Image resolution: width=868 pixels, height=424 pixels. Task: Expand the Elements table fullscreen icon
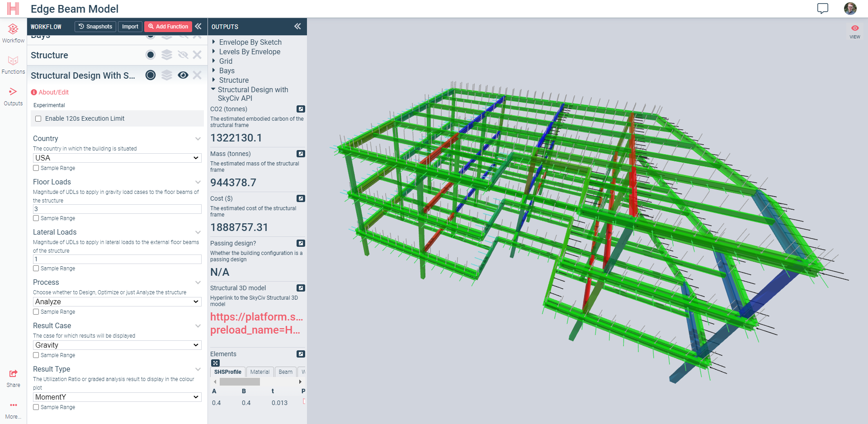point(216,363)
